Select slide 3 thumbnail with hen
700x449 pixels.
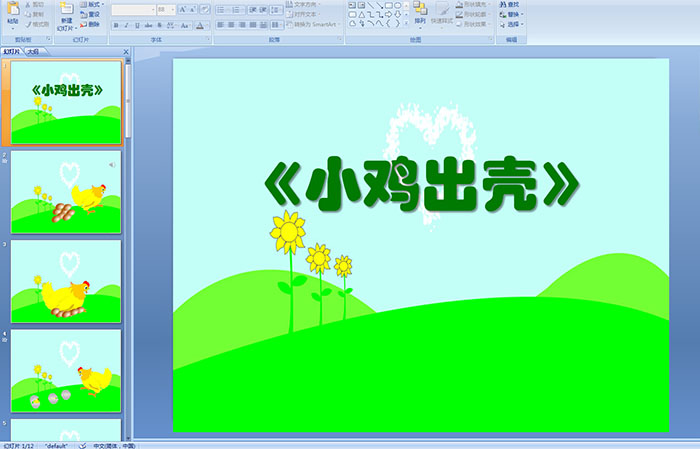(x=66, y=281)
